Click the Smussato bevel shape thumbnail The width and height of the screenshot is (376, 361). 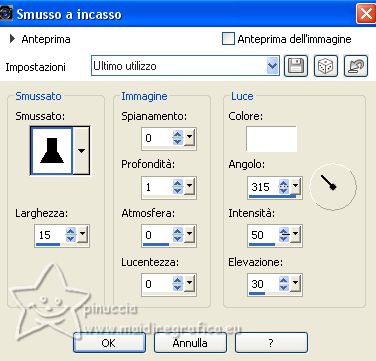pos(52,150)
